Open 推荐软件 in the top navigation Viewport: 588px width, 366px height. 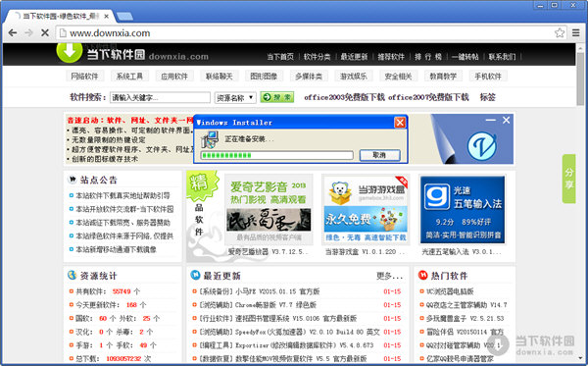391,57
